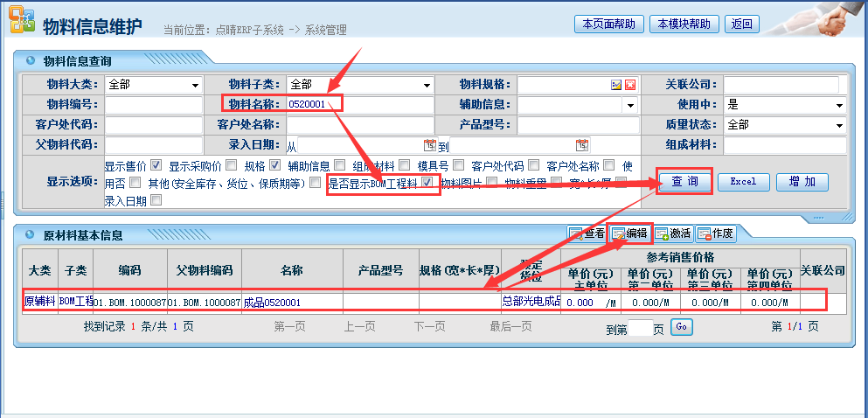Screen dimensions: 868x418
Task: Click the 查询 search button
Action: coord(684,182)
